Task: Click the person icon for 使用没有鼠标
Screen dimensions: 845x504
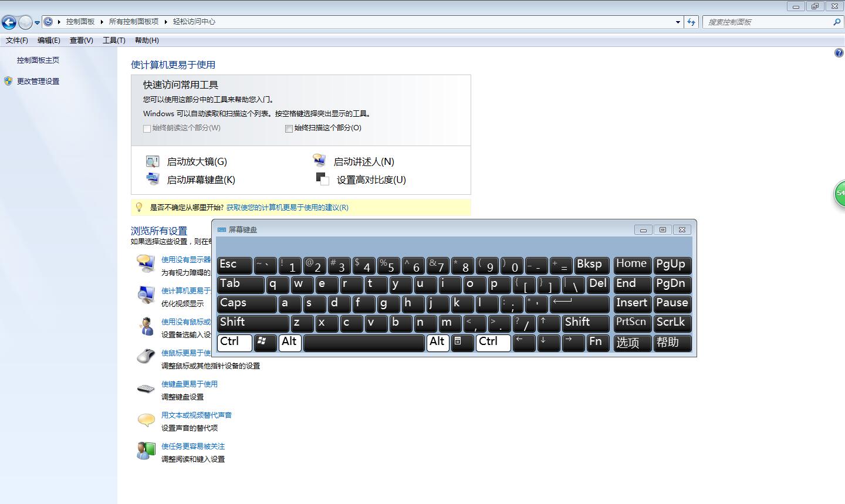Action: tap(146, 326)
